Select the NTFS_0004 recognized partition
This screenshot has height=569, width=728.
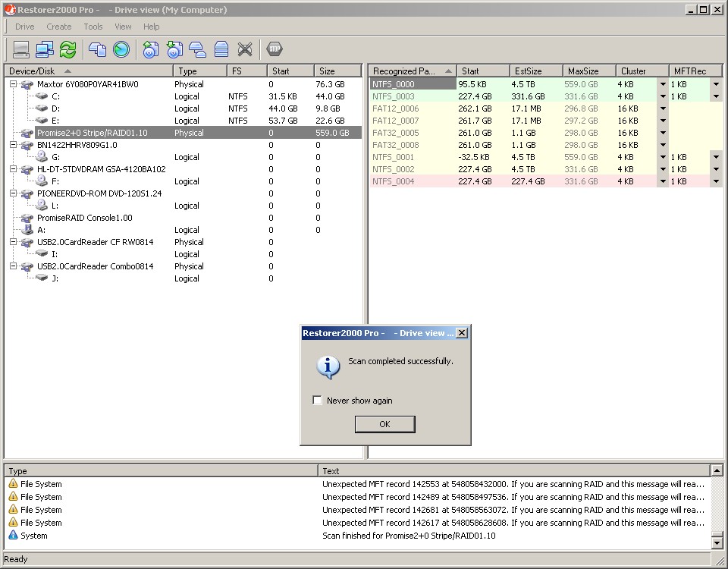coord(394,181)
